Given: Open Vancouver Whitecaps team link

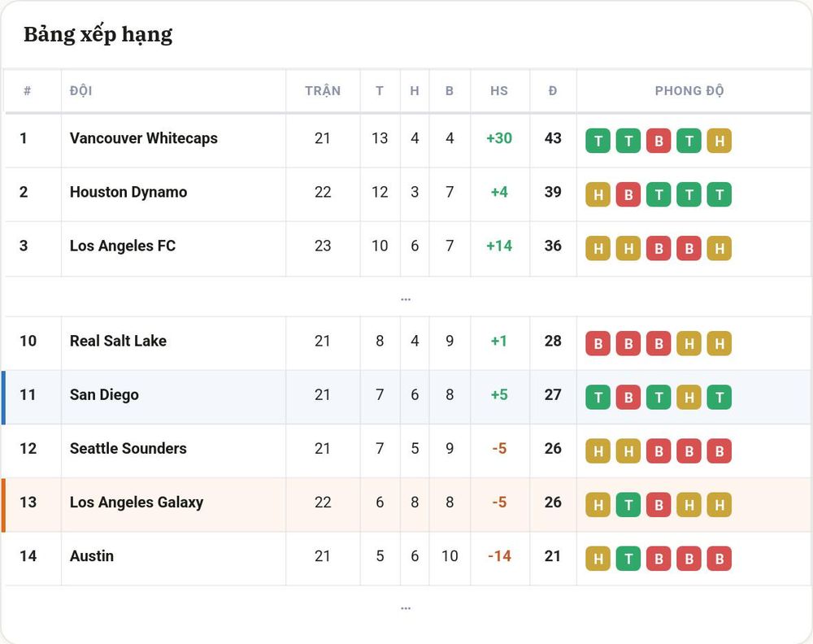Looking at the screenshot, I should pos(144,138).
